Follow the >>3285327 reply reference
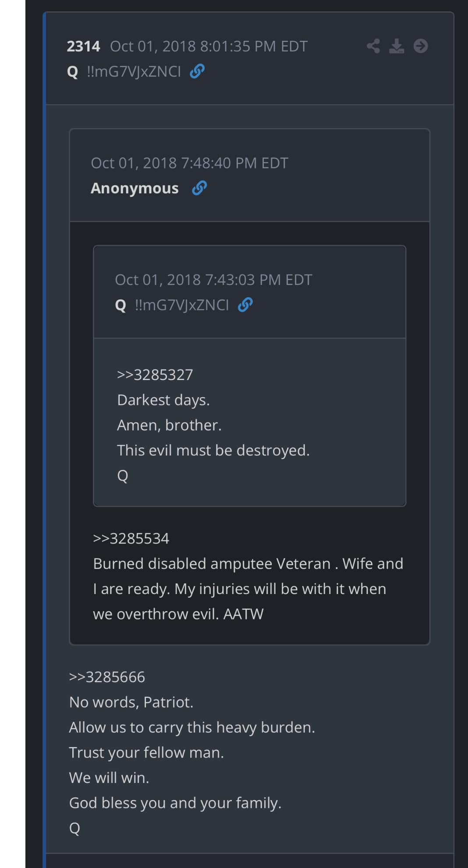The image size is (468, 868). 155,375
